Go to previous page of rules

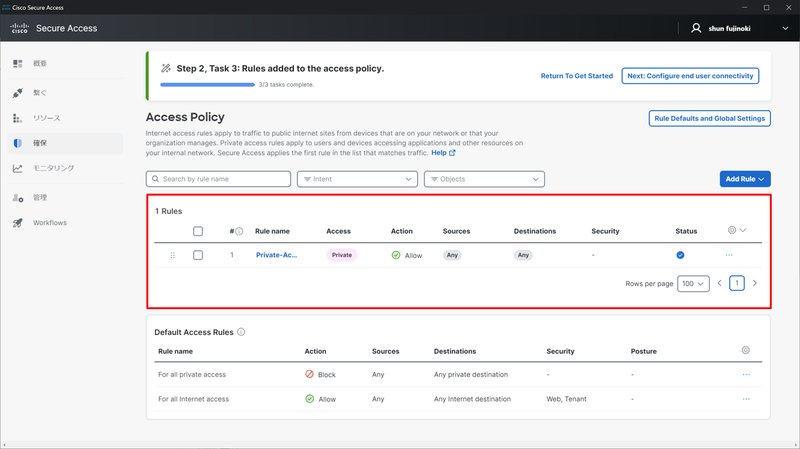[719, 283]
